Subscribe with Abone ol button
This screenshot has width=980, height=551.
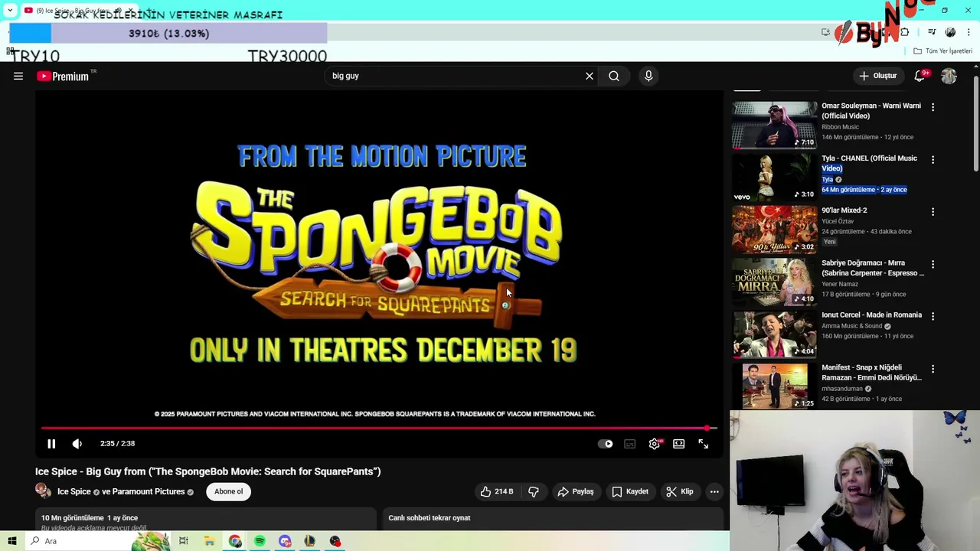click(x=228, y=491)
